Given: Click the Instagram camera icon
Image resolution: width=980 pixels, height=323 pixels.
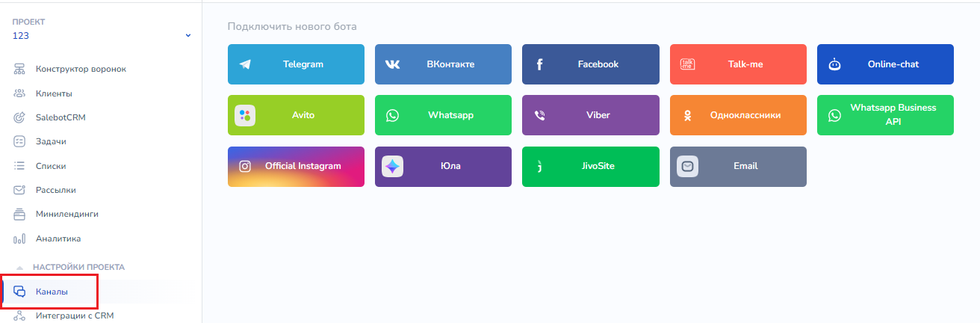Looking at the screenshot, I should (x=245, y=166).
